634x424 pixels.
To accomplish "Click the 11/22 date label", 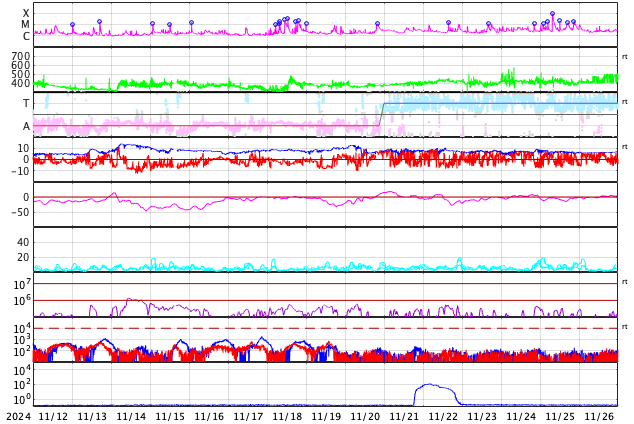I will tap(444, 416).
